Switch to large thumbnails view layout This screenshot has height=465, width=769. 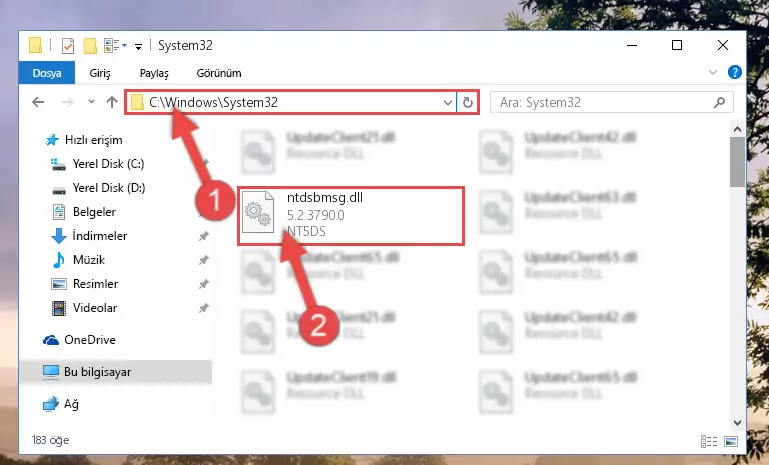point(731,441)
